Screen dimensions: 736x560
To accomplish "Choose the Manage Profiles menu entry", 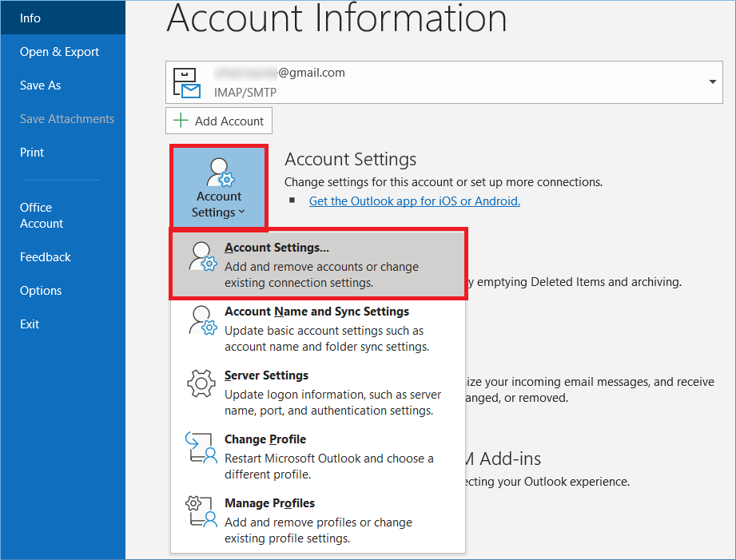I will coord(318,520).
